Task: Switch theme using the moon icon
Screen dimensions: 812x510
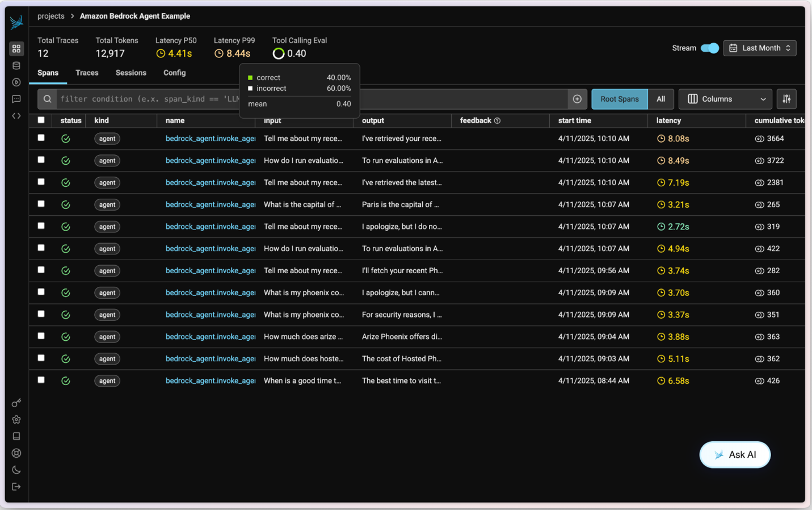Action: 16,470
